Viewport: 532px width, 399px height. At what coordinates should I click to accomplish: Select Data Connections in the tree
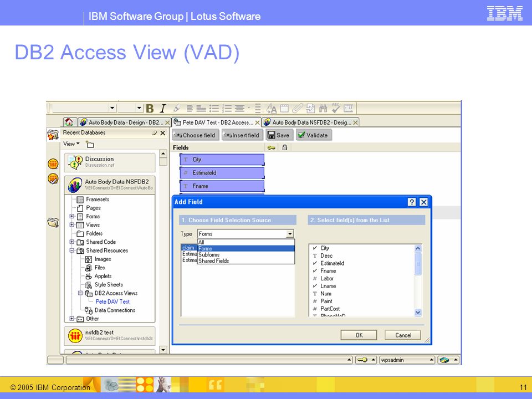pyautogui.click(x=115, y=310)
